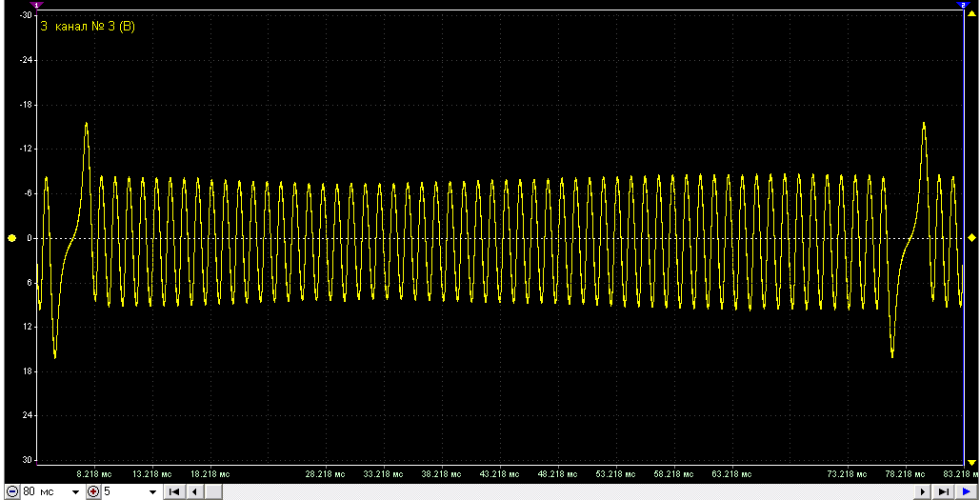Open the 80 мс time scale dropdown
Screen dimensions: 980x500
pyautogui.click(x=75, y=492)
